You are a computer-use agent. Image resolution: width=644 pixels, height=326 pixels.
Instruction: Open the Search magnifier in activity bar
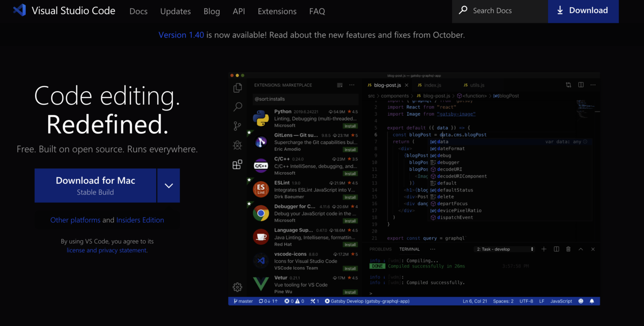click(238, 107)
